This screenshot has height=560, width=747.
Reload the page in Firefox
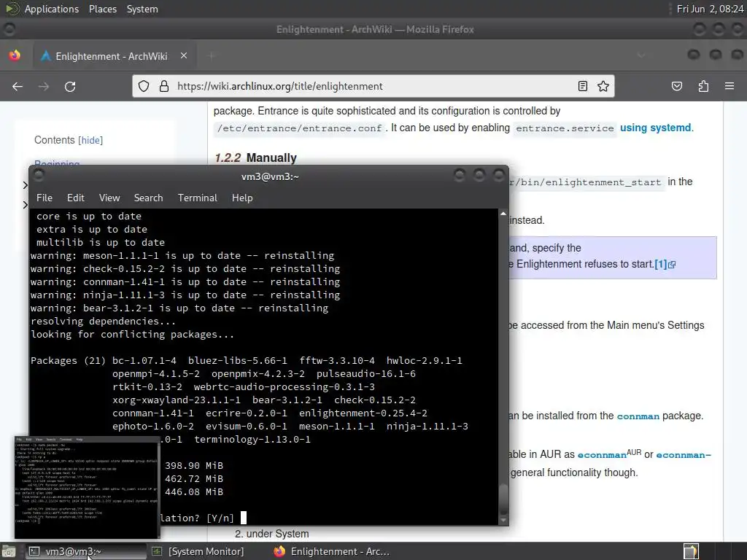pyautogui.click(x=70, y=86)
